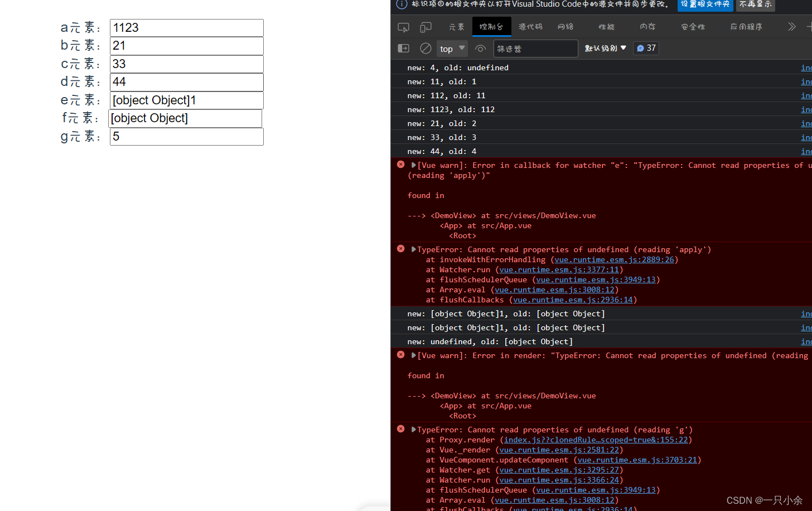Screen dimensions: 812x511
Task: Click the e元素 input with [object Object]1
Action: point(186,100)
